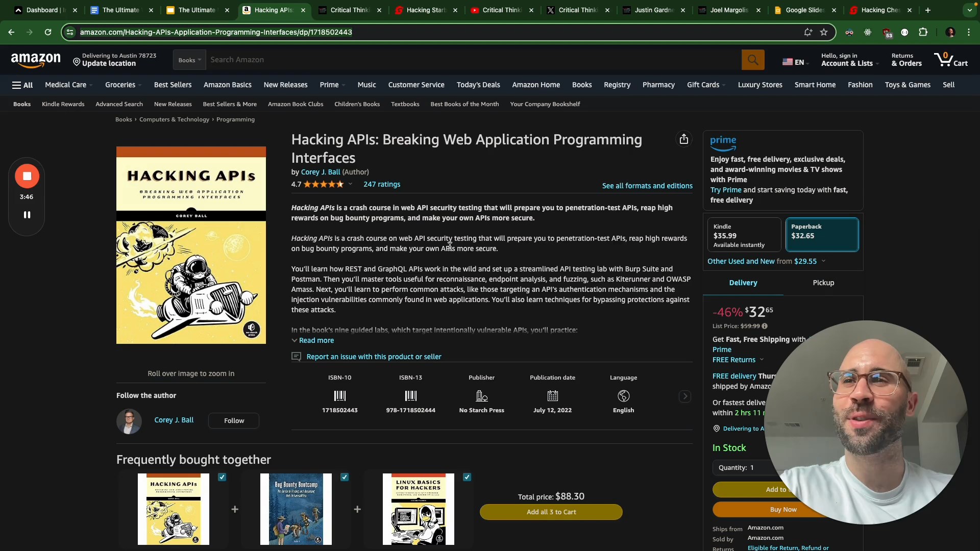Open the Linux Basics for Hackers thumbnail
Screen dimensions: 980x551
pos(419,509)
